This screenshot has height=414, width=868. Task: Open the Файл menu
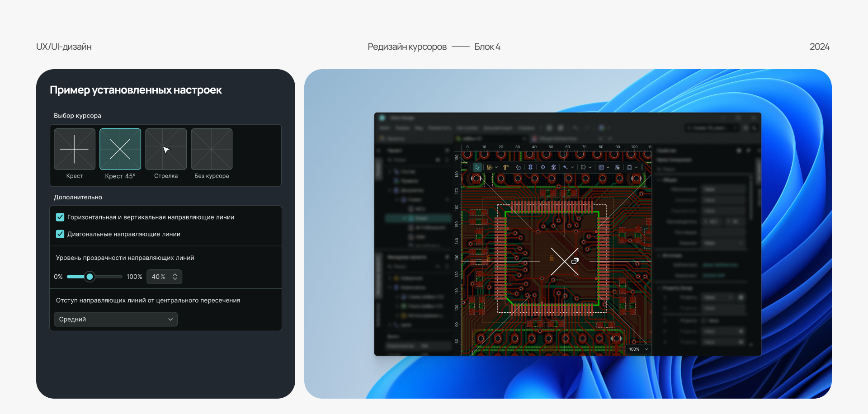386,128
